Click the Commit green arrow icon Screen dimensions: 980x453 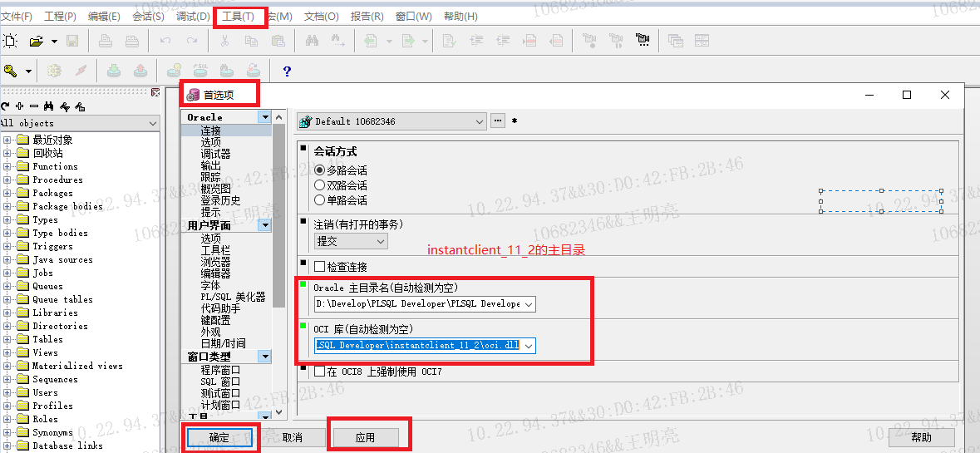click(114, 71)
